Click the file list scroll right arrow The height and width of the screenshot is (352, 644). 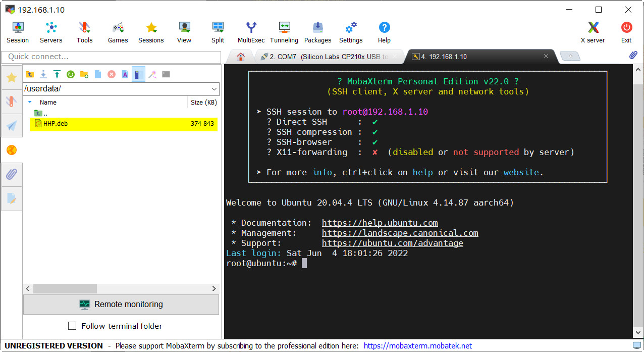(214, 288)
